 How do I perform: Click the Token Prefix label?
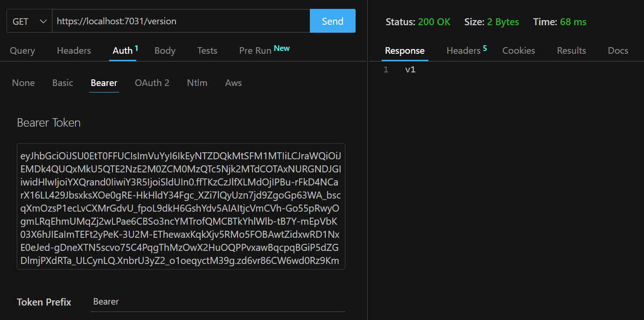pyautogui.click(x=44, y=302)
